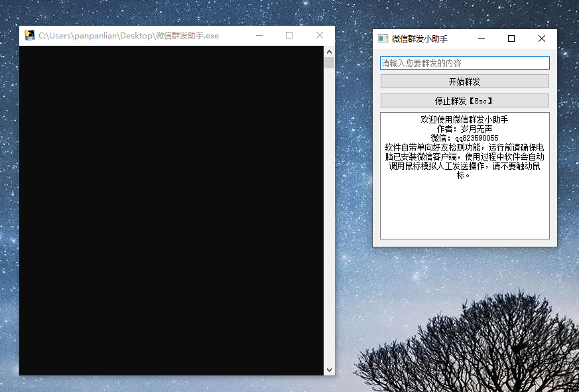579x392 pixels.
Task: Click the 停止群发【Esc】 button
Action: tap(464, 101)
